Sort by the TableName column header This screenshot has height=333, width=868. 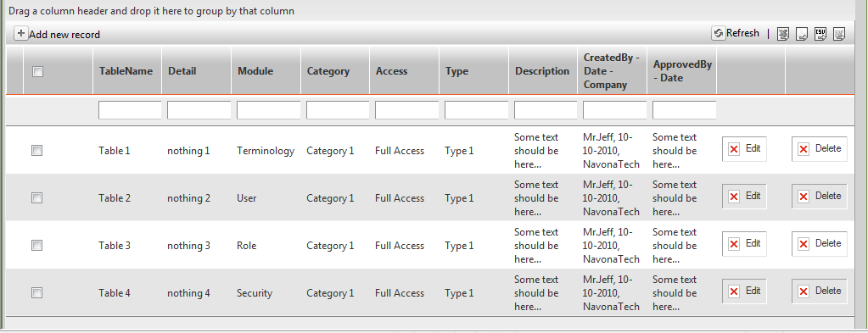pos(126,71)
